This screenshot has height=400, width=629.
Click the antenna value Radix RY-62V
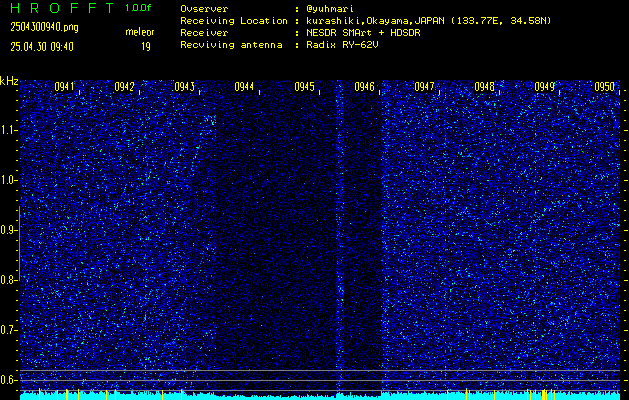pos(342,45)
